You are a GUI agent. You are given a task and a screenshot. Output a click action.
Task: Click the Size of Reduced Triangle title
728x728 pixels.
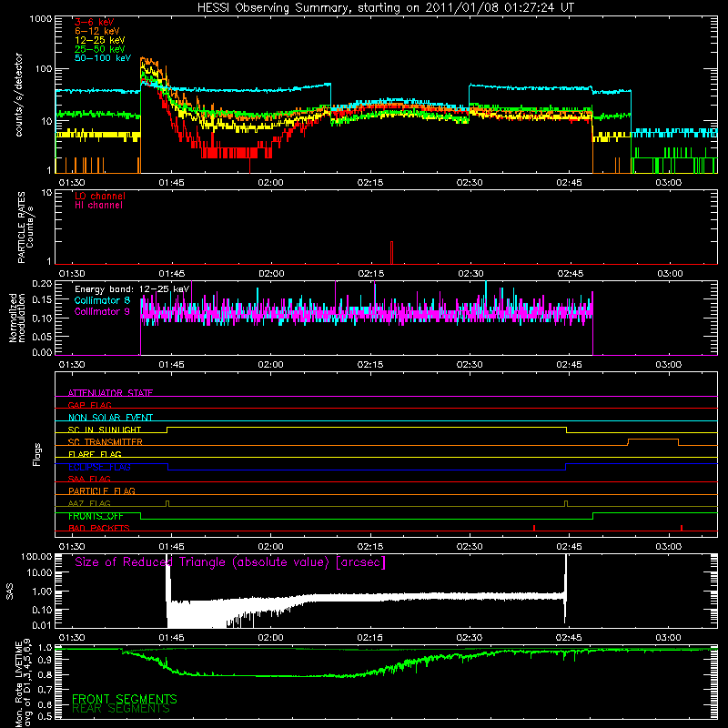(x=230, y=562)
